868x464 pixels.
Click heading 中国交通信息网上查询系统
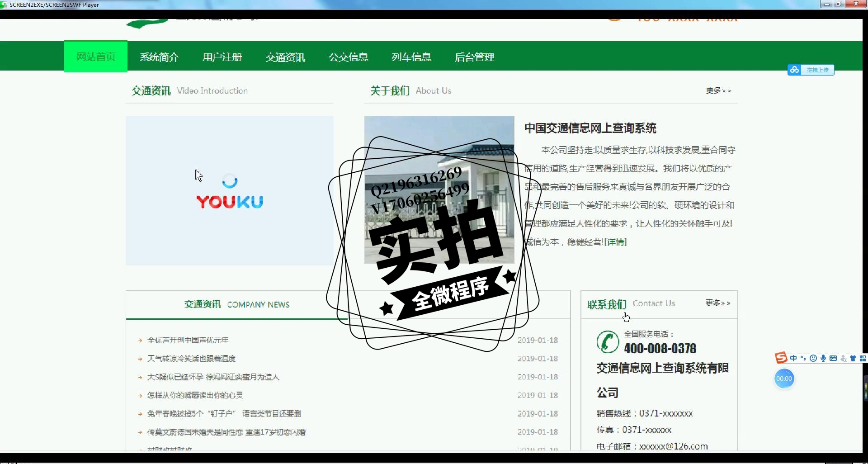pyautogui.click(x=590, y=128)
